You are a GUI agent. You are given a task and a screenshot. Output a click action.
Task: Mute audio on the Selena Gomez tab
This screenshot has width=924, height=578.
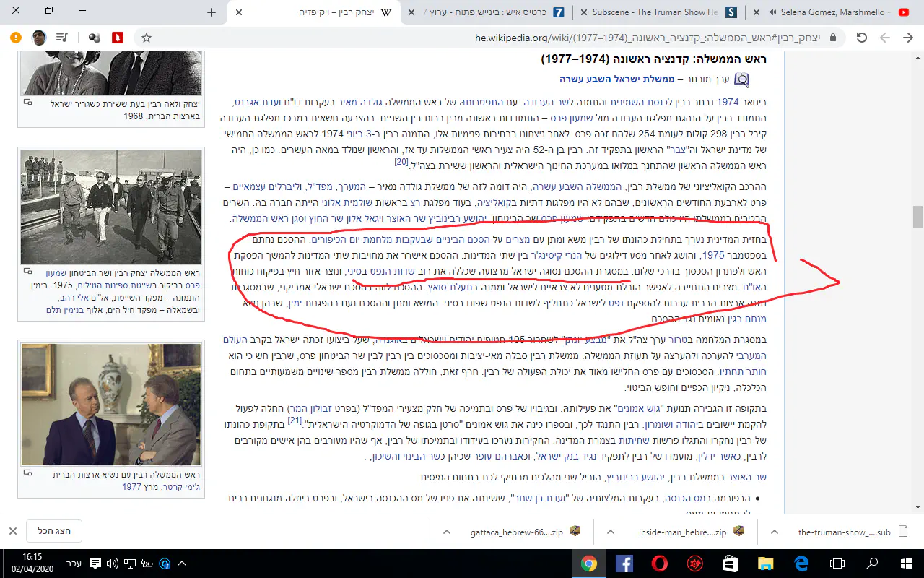(773, 12)
